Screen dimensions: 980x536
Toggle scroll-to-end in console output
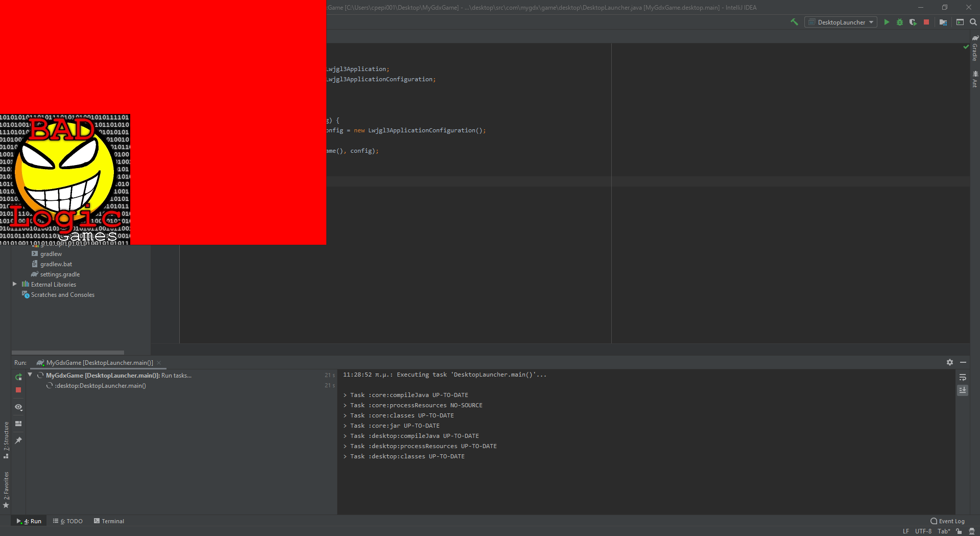[962, 390]
